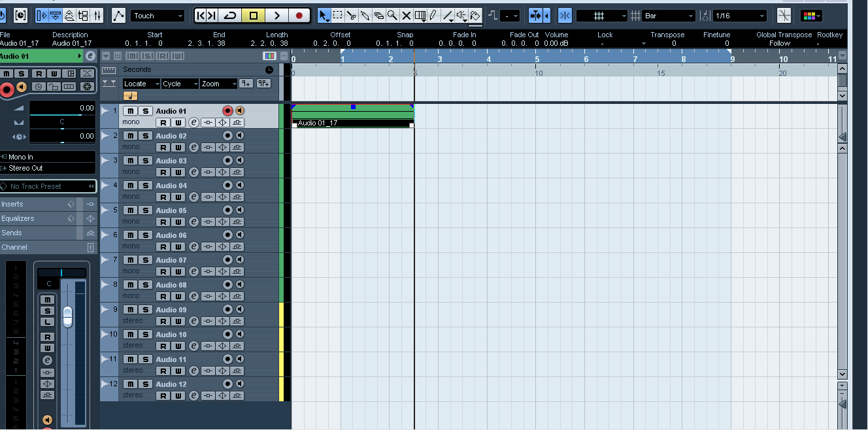The width and height of the screenshot is (868, 430).
Task: Click the No Track Preset field
Action: (48, 186)
